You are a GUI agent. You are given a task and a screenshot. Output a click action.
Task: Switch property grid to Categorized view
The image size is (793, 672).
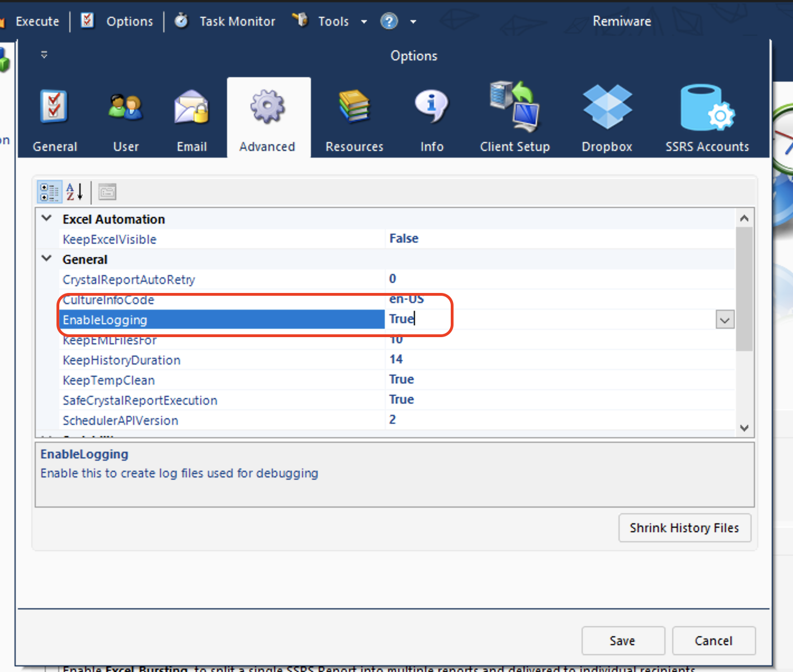[x=49, y=192]
